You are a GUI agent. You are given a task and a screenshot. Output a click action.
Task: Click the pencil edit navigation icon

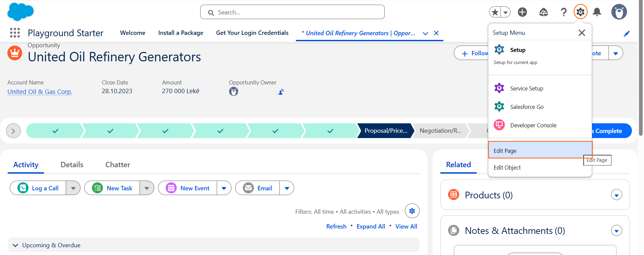pos(627,34)
